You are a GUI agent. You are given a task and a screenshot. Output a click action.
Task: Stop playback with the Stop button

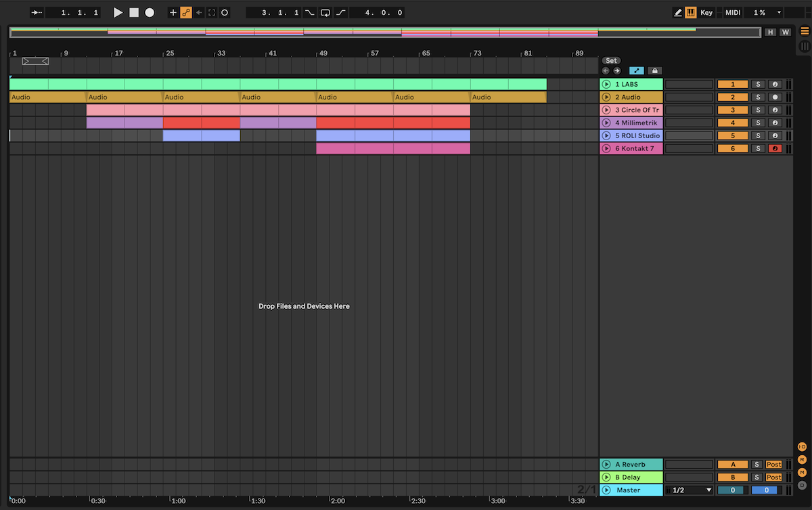click(x=134, y=12)
